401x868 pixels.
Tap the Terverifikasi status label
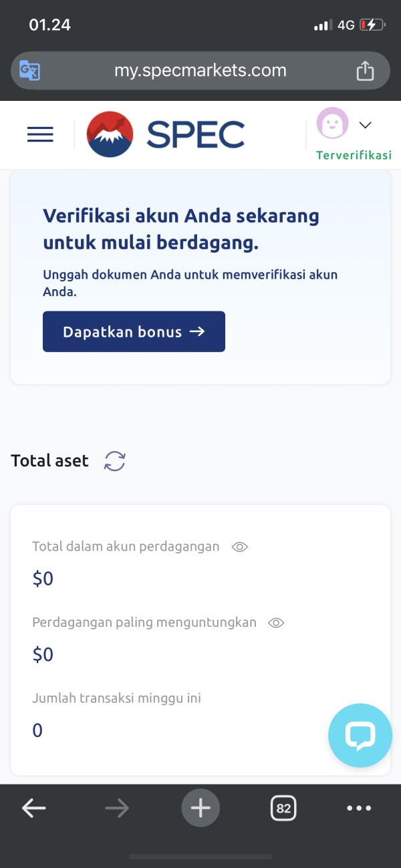[x=354, y=156]
